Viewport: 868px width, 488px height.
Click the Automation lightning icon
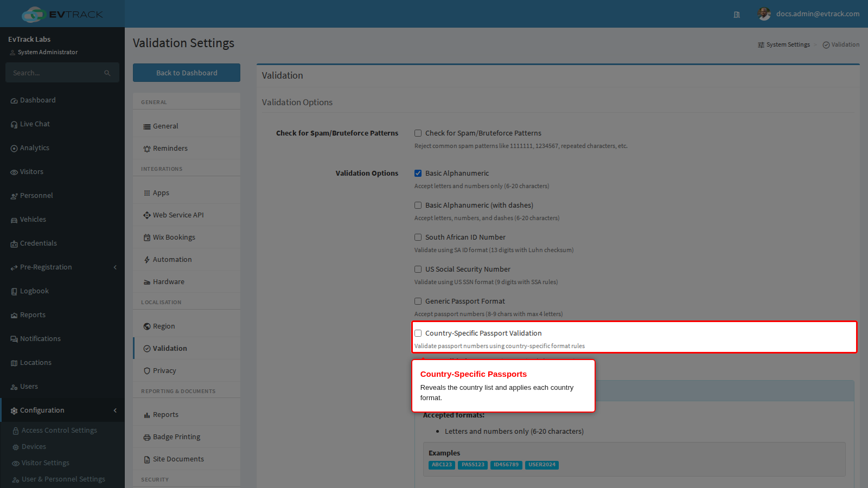(x=146, y=260)
